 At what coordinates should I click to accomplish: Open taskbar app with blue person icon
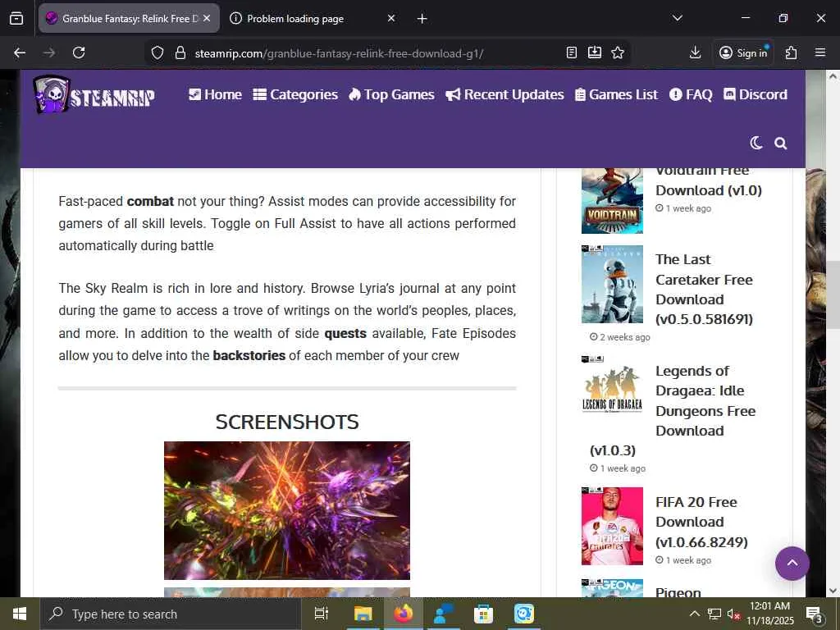click(x=443, y=614)
